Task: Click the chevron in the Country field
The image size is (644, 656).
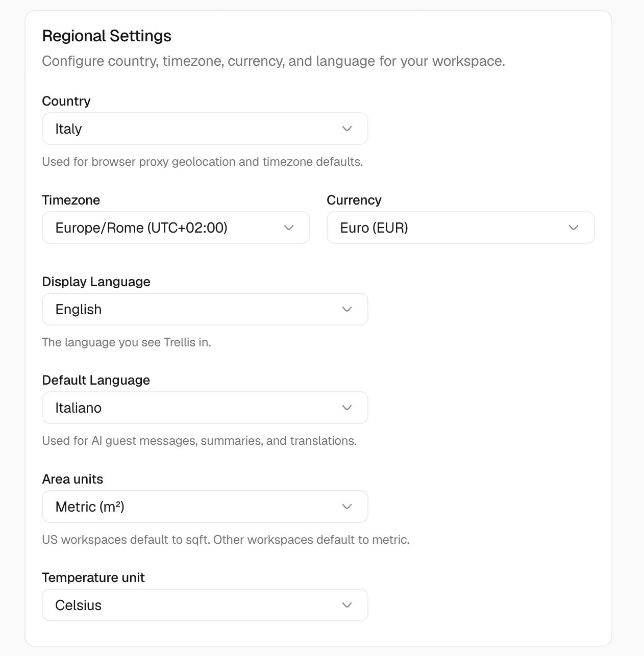Action: coord(347,129)
